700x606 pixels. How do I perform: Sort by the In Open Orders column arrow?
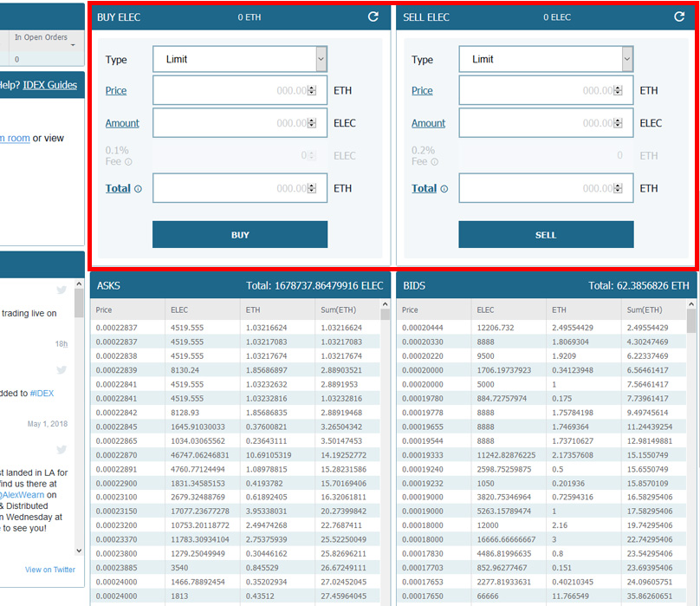click(73, 45)
